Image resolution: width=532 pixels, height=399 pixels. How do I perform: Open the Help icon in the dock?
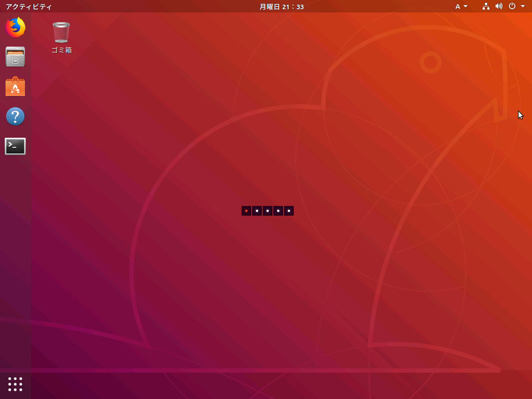click(15, 116)
